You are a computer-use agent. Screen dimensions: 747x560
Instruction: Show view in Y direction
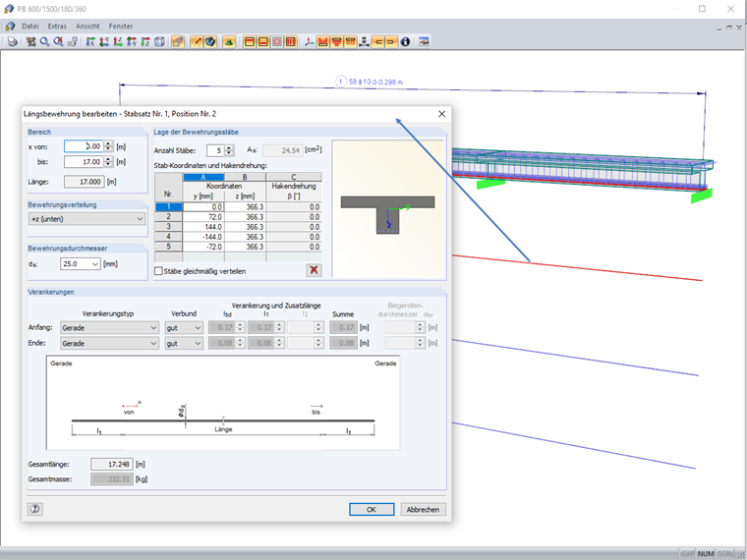click(x=104, y=42)
